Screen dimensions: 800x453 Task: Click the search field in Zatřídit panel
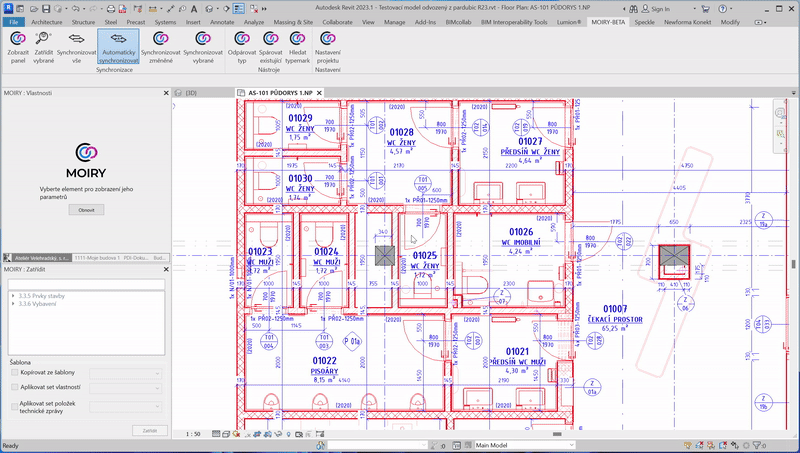tap(83, 283)
